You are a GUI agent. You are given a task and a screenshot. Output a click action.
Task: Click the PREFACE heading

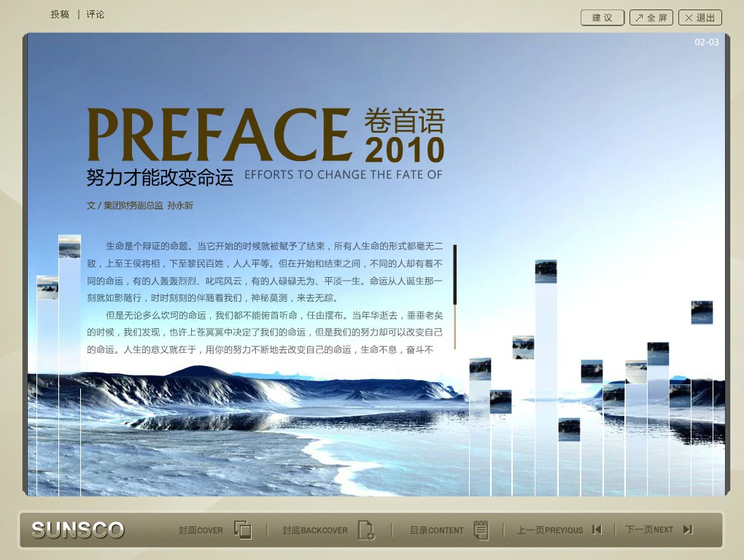click(220, 135)
